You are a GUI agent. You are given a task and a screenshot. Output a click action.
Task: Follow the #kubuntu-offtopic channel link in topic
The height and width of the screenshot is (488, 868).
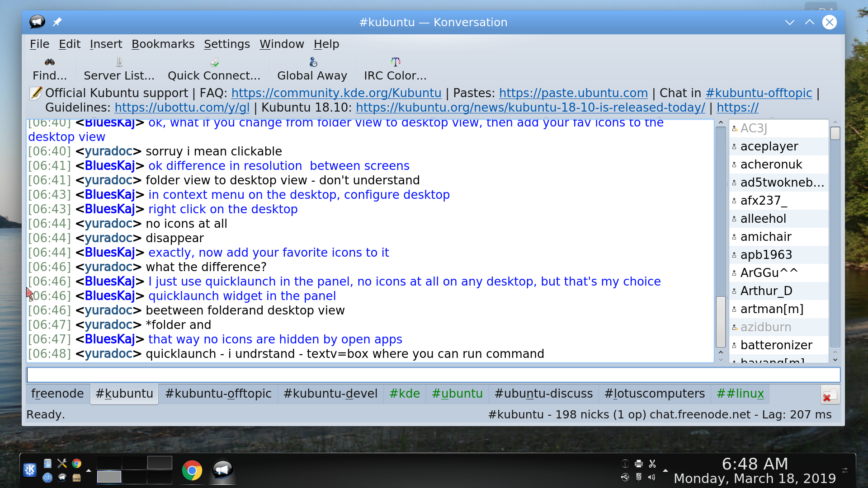click(759, 93)
